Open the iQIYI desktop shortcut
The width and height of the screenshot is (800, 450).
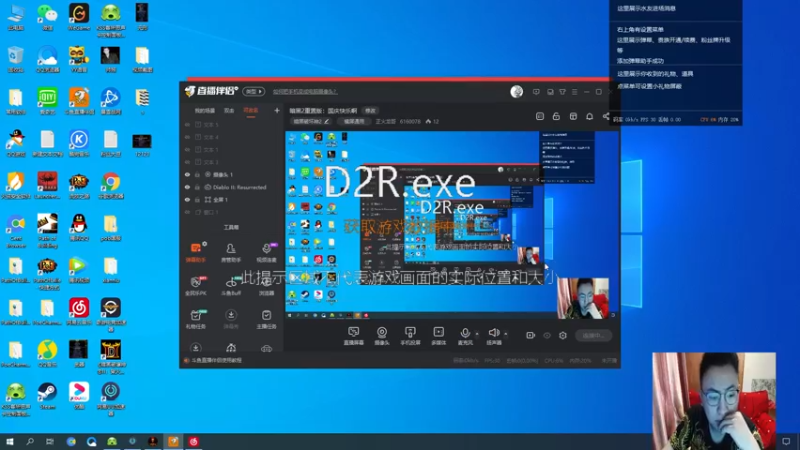47,101
